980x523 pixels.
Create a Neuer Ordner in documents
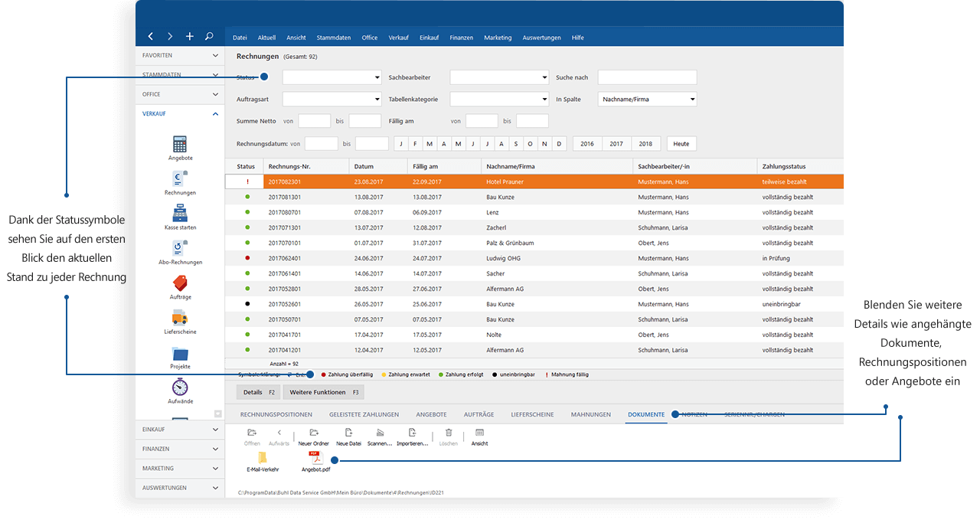tap(313, 437)
